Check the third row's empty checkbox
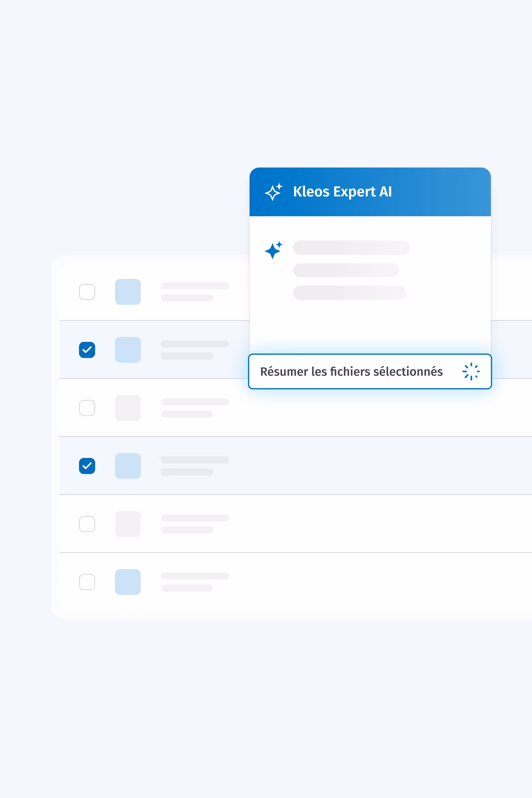This screenshot has height=798, width=532. pyautogui.click(x=87, y=408)
